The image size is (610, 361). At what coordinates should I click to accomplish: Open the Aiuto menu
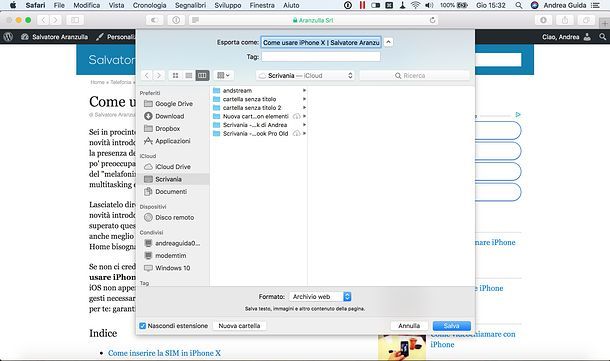(x=291, y=5)
